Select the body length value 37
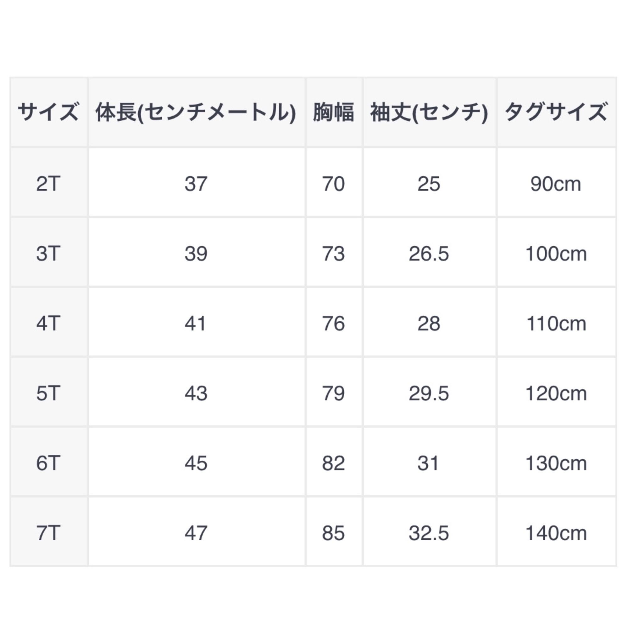 click(196, 184)
